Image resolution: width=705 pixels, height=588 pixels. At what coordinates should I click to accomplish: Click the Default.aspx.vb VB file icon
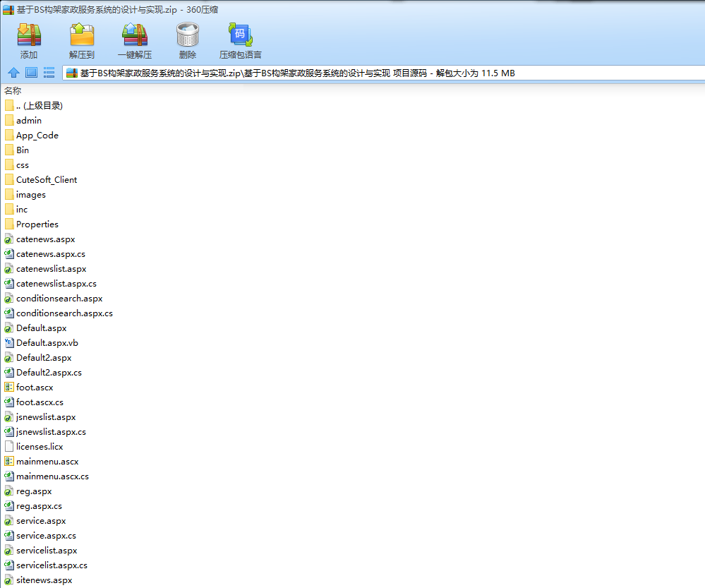9,343
